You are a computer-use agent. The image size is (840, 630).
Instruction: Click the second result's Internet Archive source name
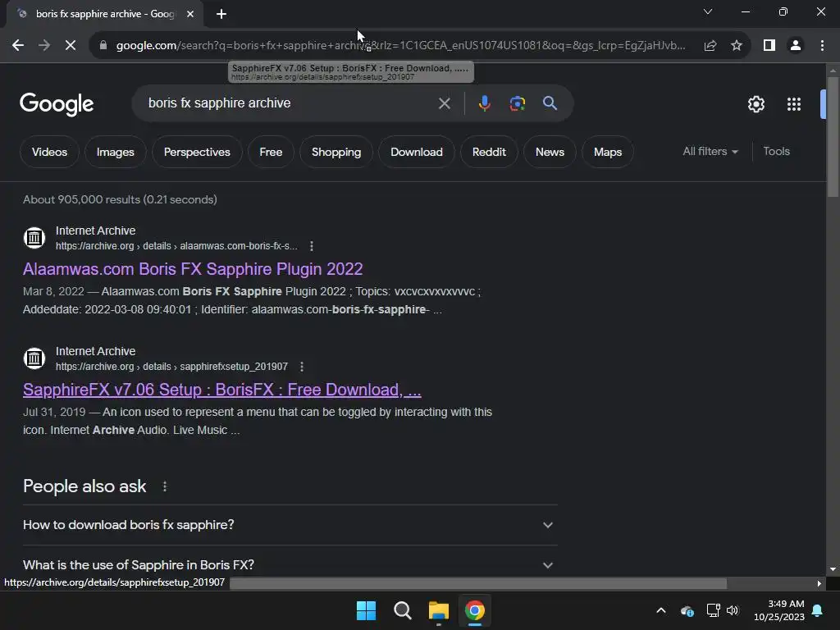click(x=95, y=351)
